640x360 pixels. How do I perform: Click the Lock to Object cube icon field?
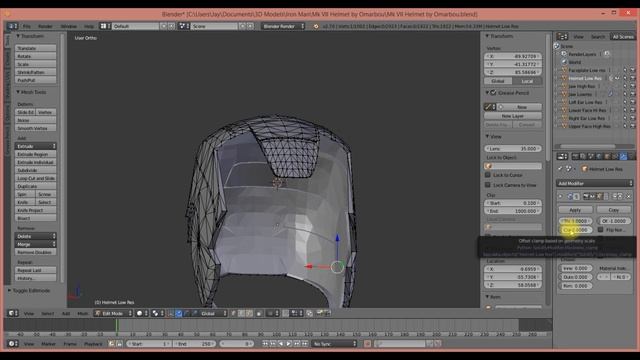[513, 166]
